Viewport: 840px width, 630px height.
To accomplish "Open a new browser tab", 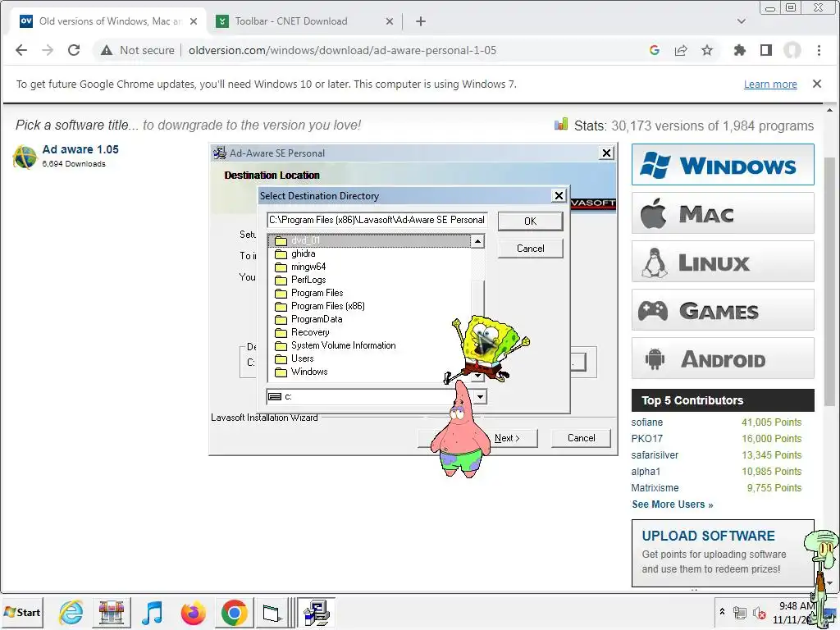I will [x=421, y=21].
